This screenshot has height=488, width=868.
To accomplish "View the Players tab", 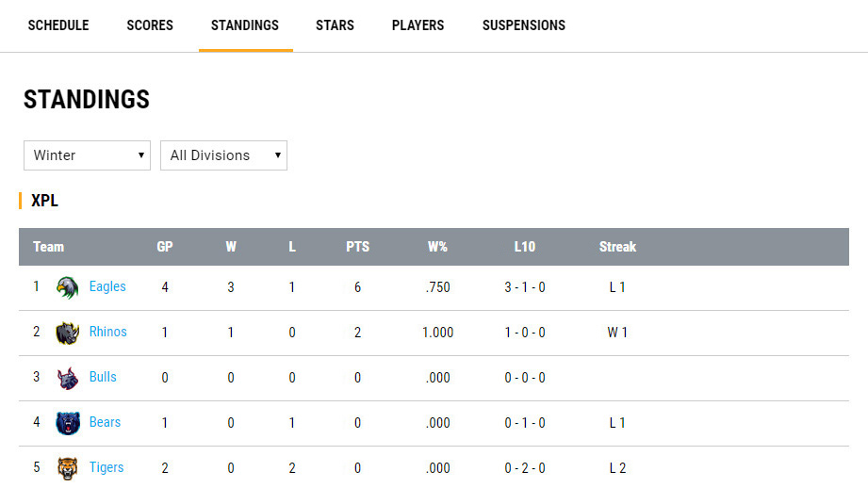I will (418, 25).
